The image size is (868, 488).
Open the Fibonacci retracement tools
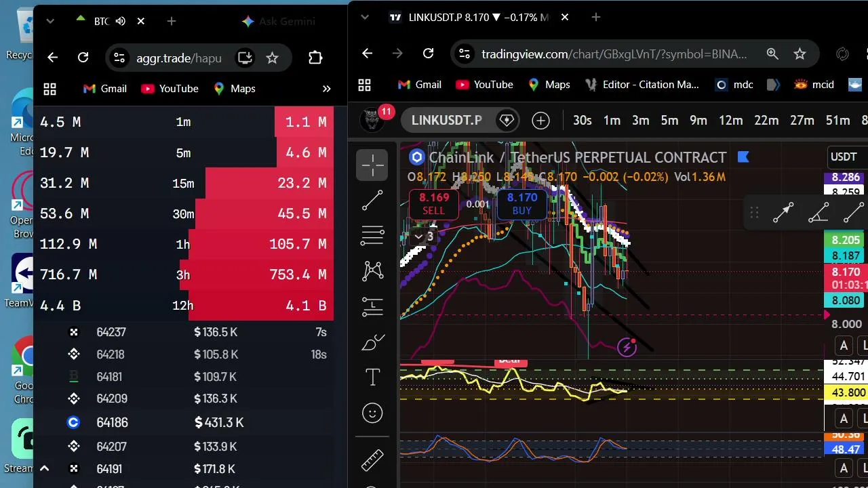tap(372, 235)
